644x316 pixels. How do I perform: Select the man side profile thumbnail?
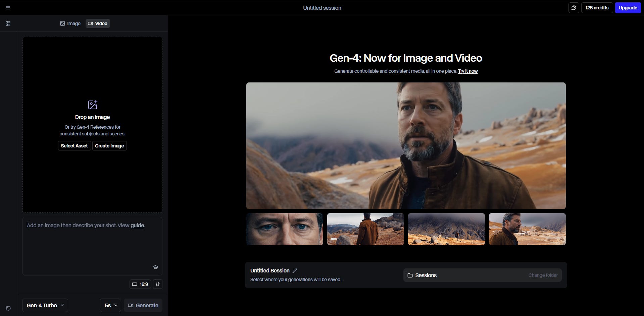tap(527, 229)
